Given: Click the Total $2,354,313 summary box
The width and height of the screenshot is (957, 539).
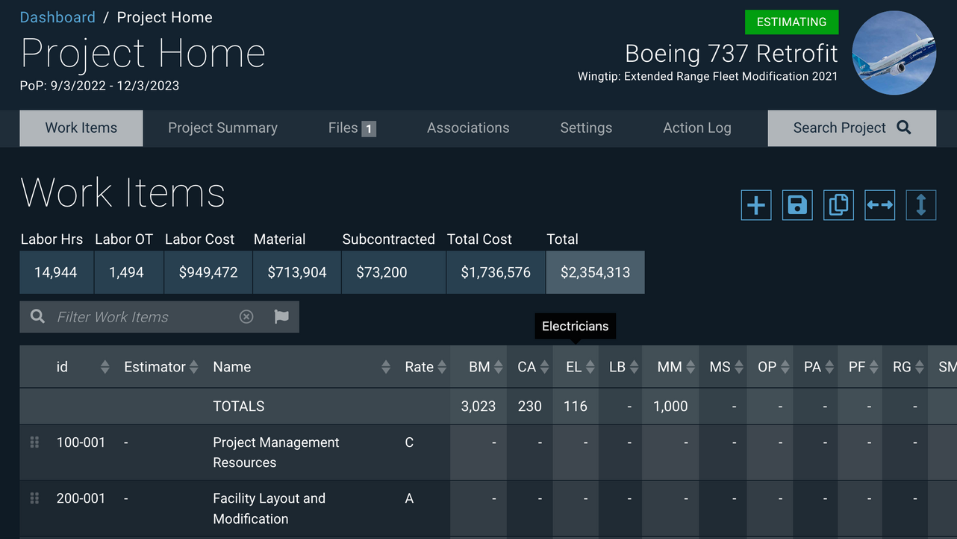Looking at the screenshot, I should 595,272.
